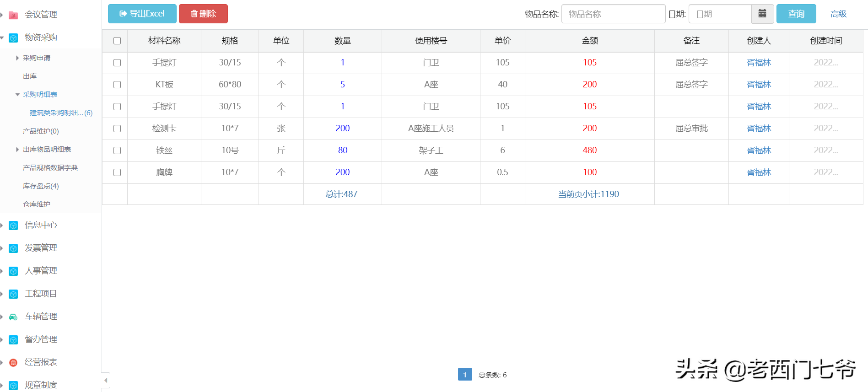This screenshot has height=392, width=868.
Task: Click quantity 80 in the 铁丝 row
Action: click(x=343, y=150)
